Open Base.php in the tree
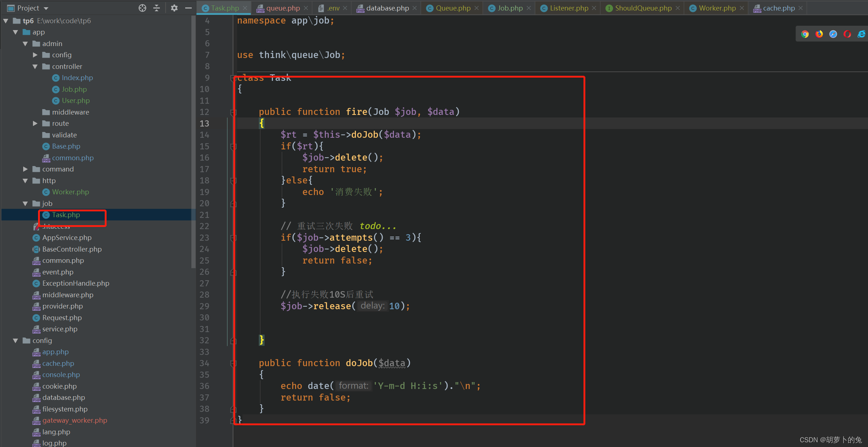 (x=66, y=146)
